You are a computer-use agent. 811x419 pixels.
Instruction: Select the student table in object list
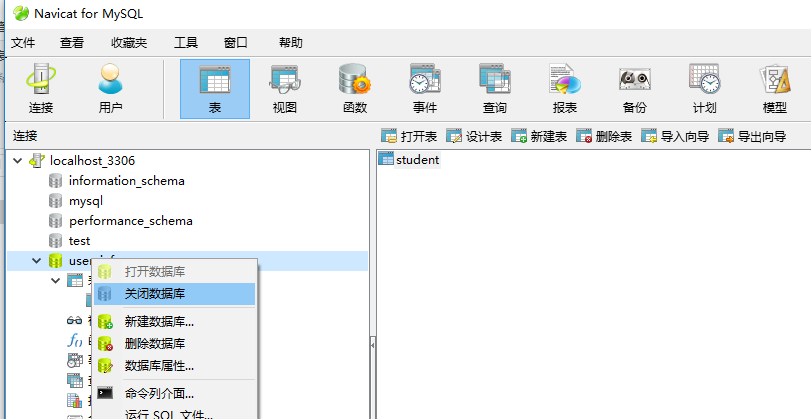(417, 160)
